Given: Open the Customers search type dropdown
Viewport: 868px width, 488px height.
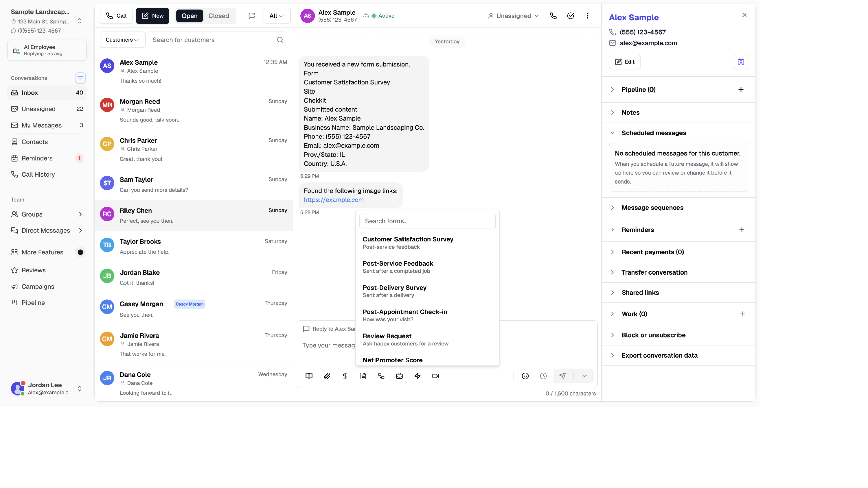Looking at the screenshot, I should click(x=122, y=40).
